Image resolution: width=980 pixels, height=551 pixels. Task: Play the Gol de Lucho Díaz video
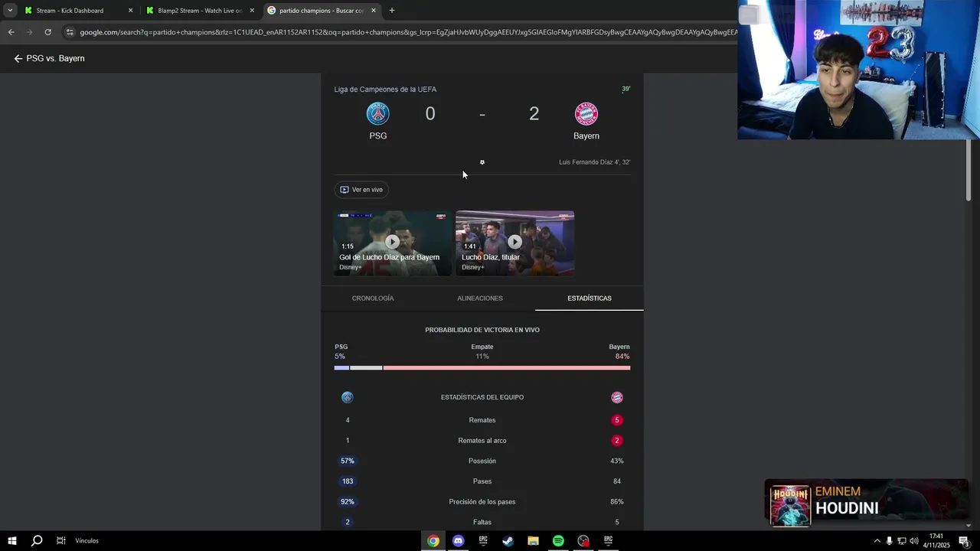click(392, 243)
